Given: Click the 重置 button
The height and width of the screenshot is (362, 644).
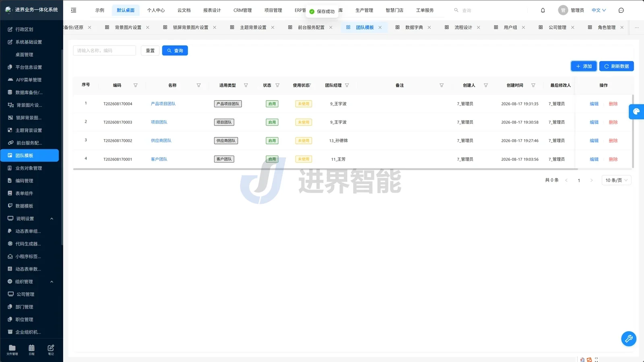Looking at the screenshot, I should (x=150, y=51).
